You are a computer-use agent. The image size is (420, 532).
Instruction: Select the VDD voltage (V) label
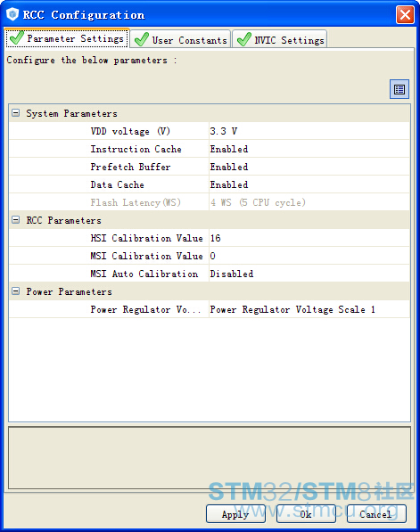tap(130, 131)
